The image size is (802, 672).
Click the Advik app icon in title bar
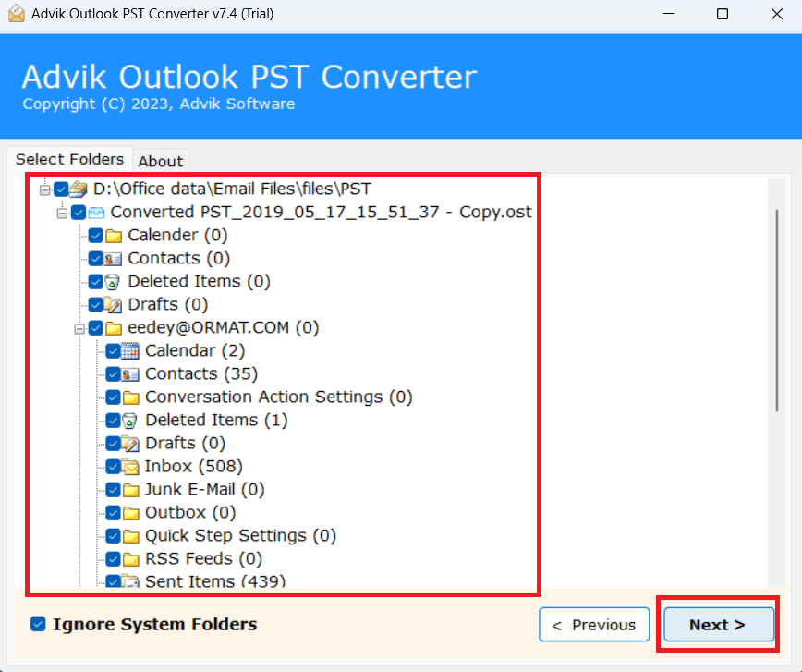pyautogui.click(x=17, y=14)
